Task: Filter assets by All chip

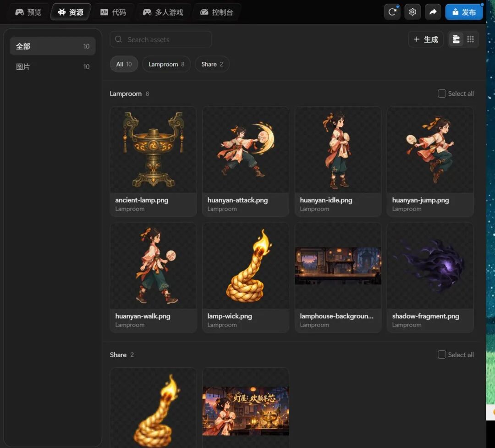Action: click(124, 64)
